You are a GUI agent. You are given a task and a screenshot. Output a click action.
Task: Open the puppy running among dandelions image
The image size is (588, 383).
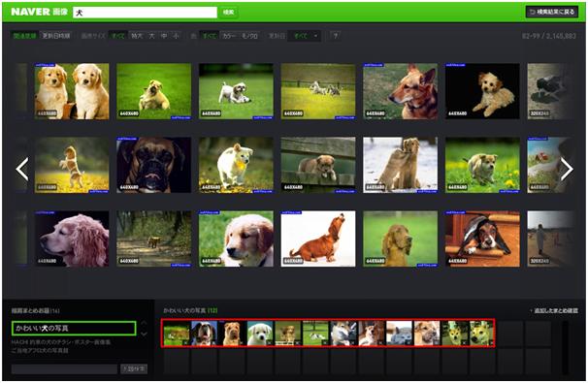[x=482, y=165]
